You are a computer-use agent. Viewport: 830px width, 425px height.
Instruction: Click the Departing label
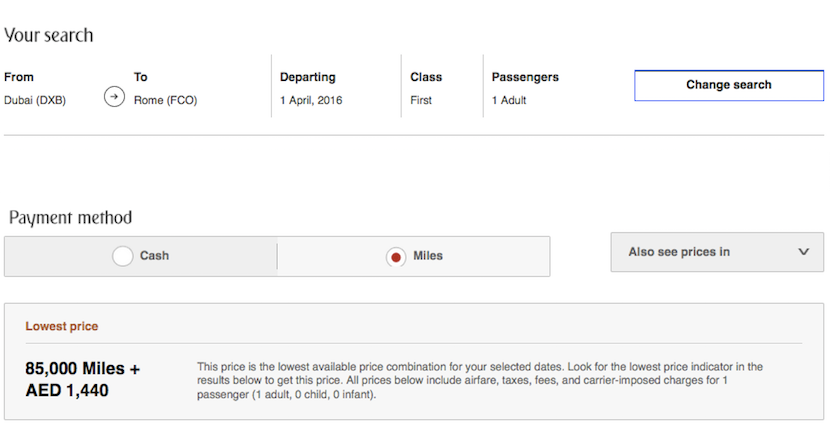[308, 77]
